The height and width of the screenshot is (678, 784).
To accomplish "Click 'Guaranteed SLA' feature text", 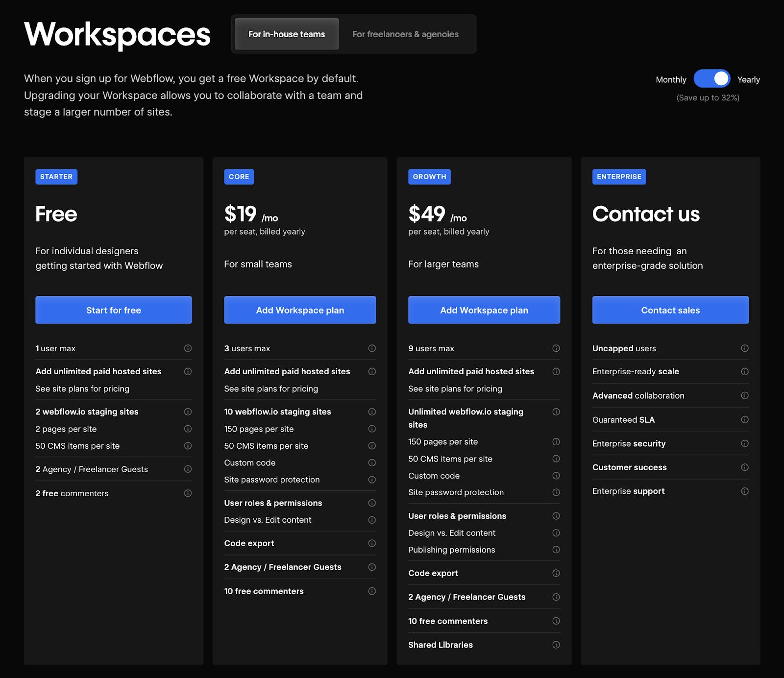I will (623, 419).
